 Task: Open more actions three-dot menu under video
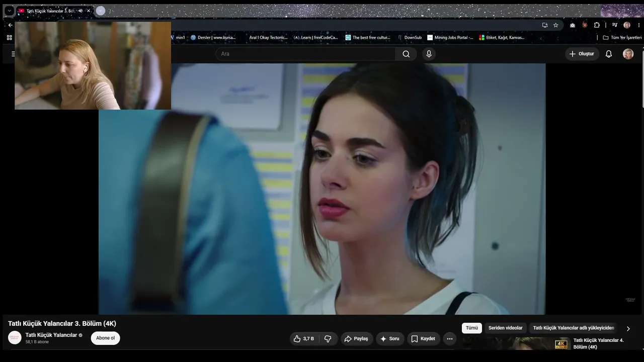(450, 339)
